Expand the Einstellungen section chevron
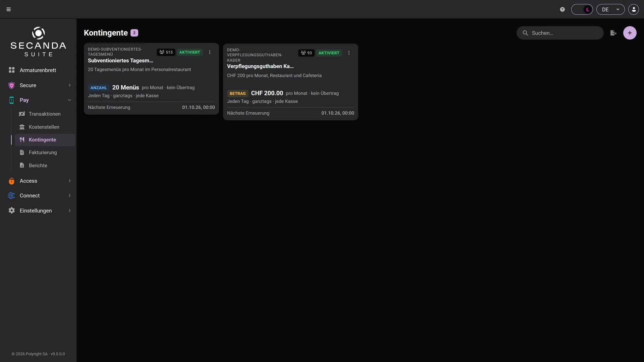644x362 pixels. (69, 210)
